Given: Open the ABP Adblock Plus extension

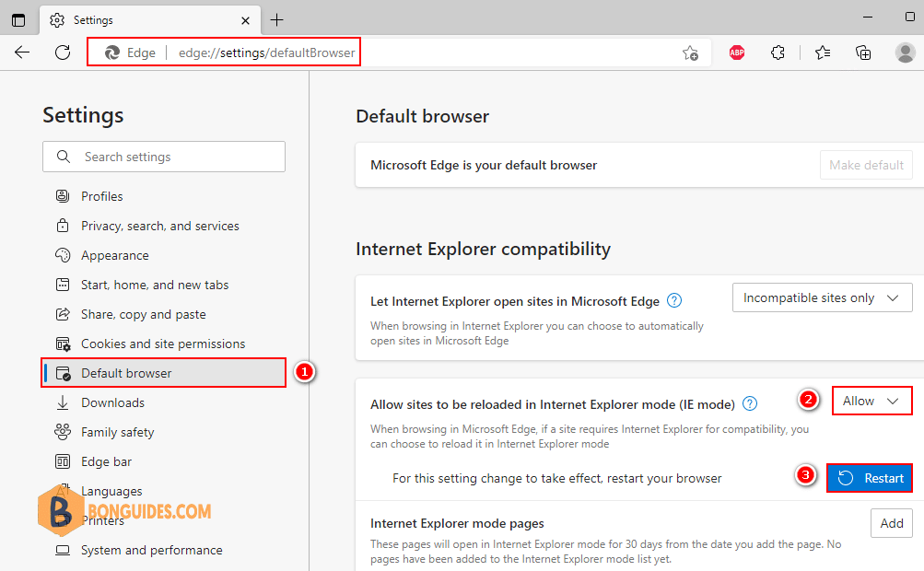Looking at the screenshot, I should click(737, 52).
